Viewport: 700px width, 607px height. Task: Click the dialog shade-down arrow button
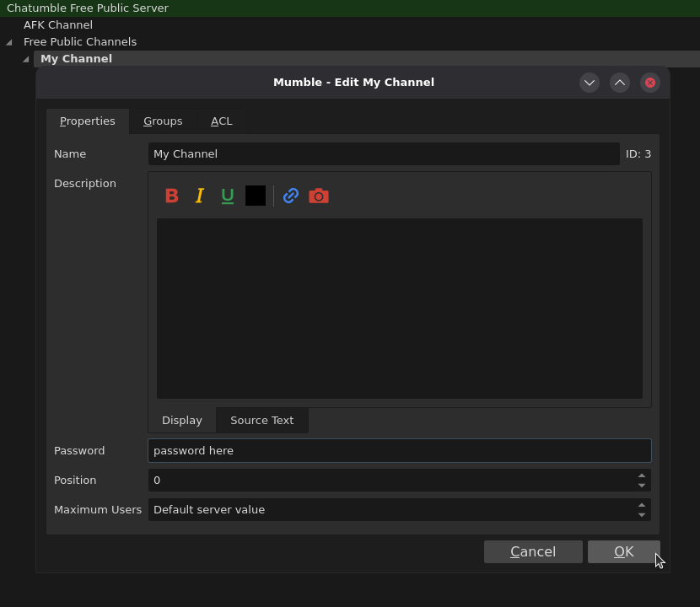[590, 83]
